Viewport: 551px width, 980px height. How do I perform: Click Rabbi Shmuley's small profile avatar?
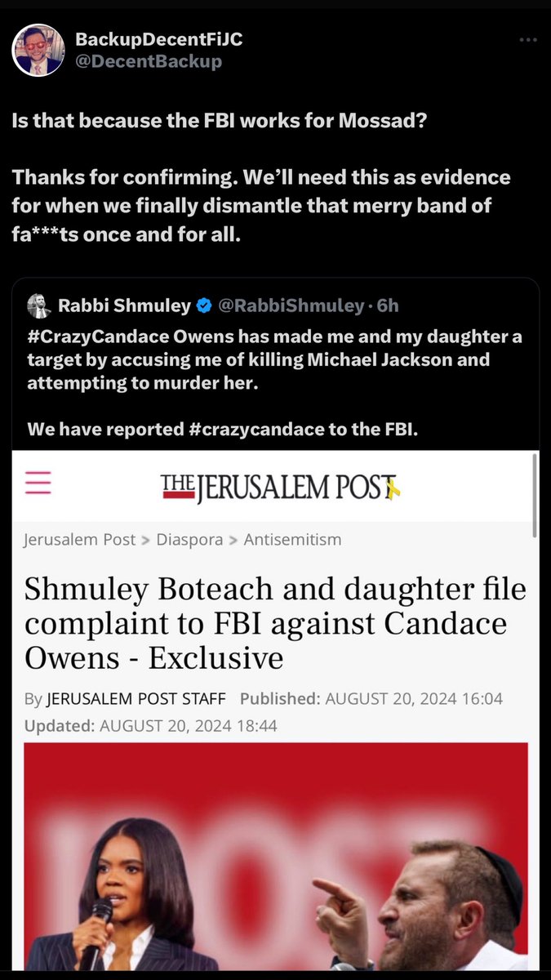click(x=38, y=306)
